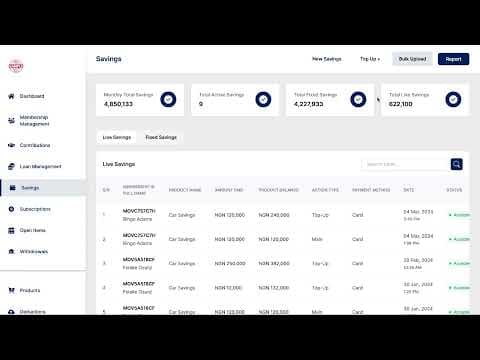Click the Withdrawals sidebar icon
The width and height of the screenshot is (480, 360).
(11, 251)
